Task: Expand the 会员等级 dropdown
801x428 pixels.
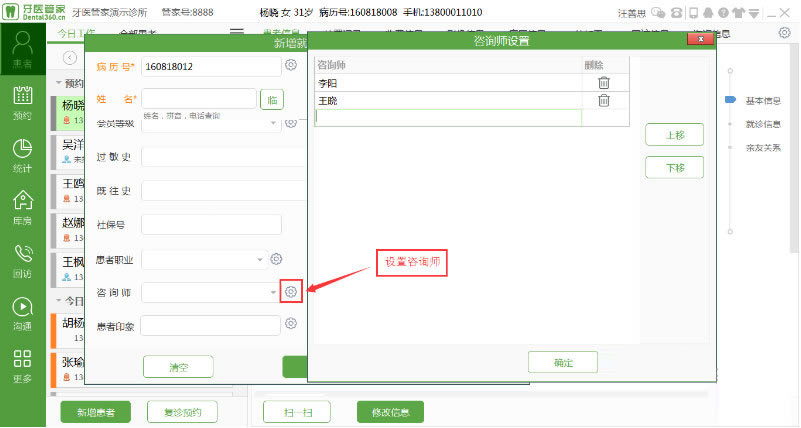Action: [273, 123]
